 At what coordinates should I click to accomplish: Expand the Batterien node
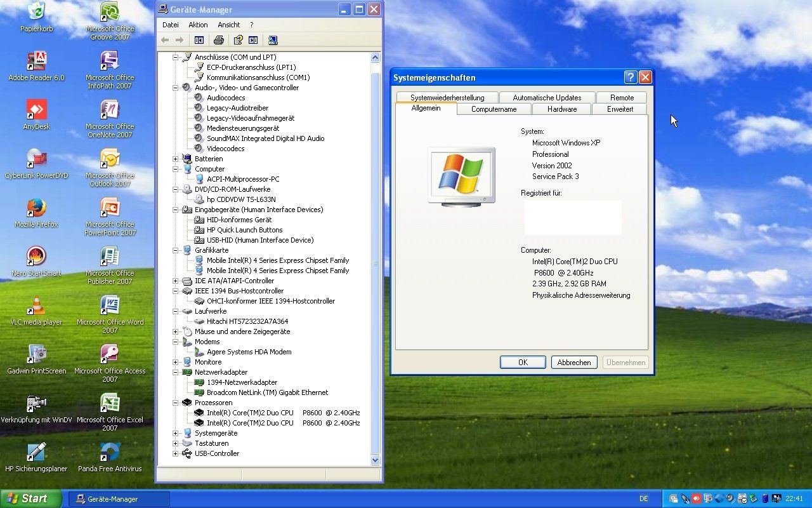point(176,159)
